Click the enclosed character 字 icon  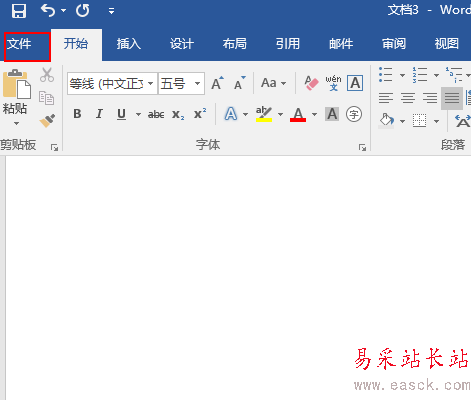tap(354, 114)
